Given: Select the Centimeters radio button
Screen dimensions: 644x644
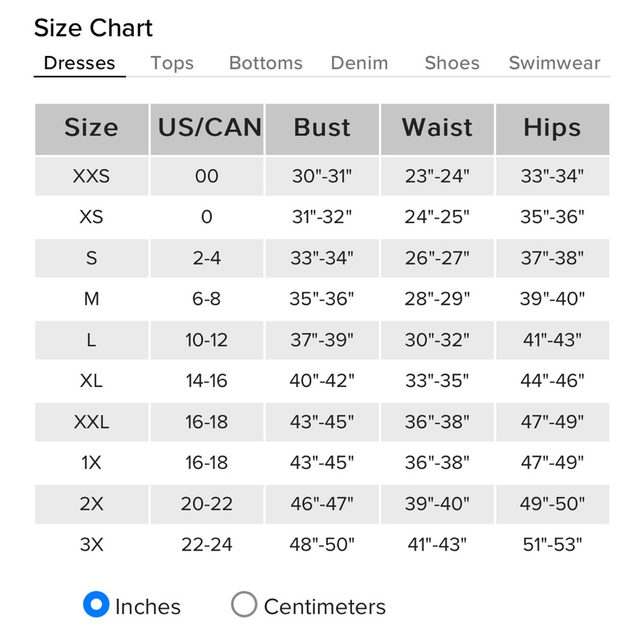Looking at the screenshot, I should point(244,604).
